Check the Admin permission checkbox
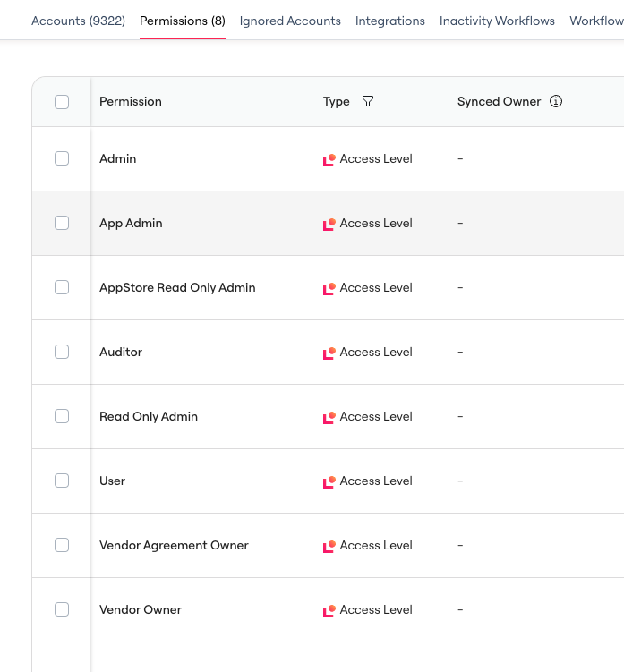The width and height of the screenshot is (624, 672). (x=62, y=158)
